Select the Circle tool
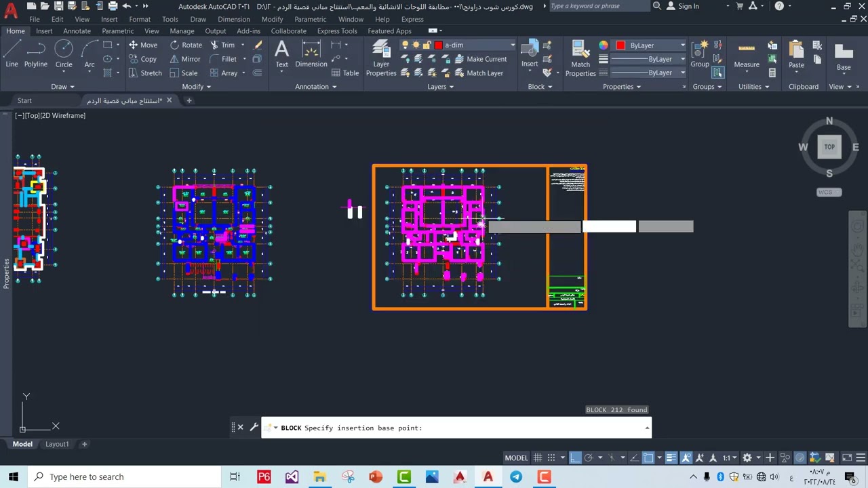Screen dimensions: 868x488 (64, 54)
